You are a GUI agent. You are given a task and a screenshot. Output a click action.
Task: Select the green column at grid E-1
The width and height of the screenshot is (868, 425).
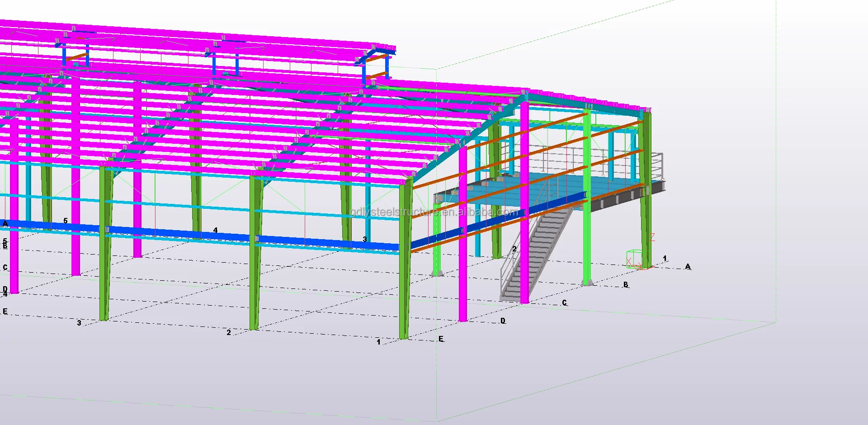[405, 259]
